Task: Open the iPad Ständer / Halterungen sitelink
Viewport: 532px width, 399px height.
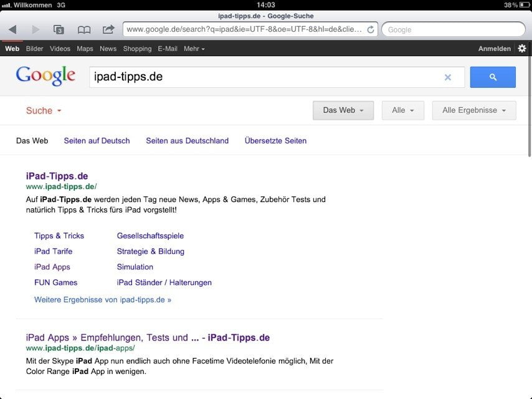Action: [164, 282]
